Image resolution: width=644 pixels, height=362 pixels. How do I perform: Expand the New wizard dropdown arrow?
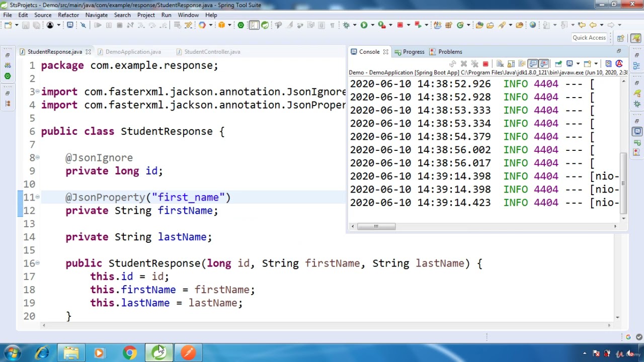click(x=17, y=25)
